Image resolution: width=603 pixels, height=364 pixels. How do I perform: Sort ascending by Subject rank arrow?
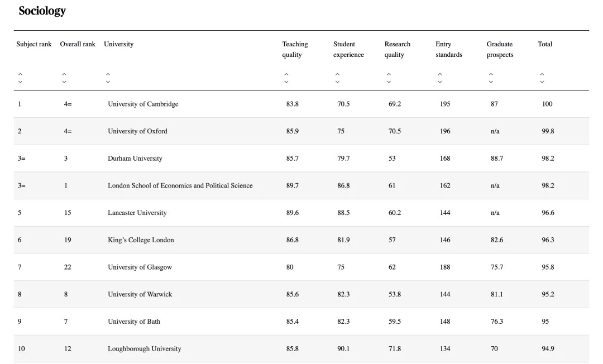tap(20, 74)
